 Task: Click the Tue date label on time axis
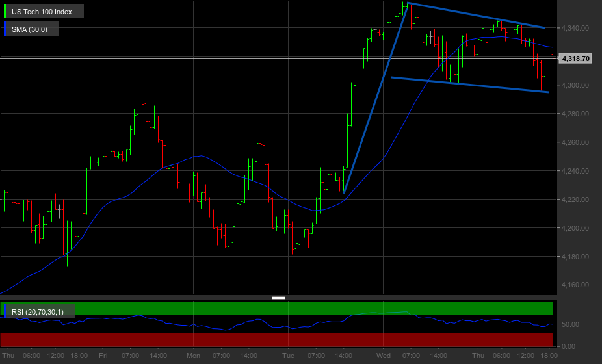[x=289, y=356]
